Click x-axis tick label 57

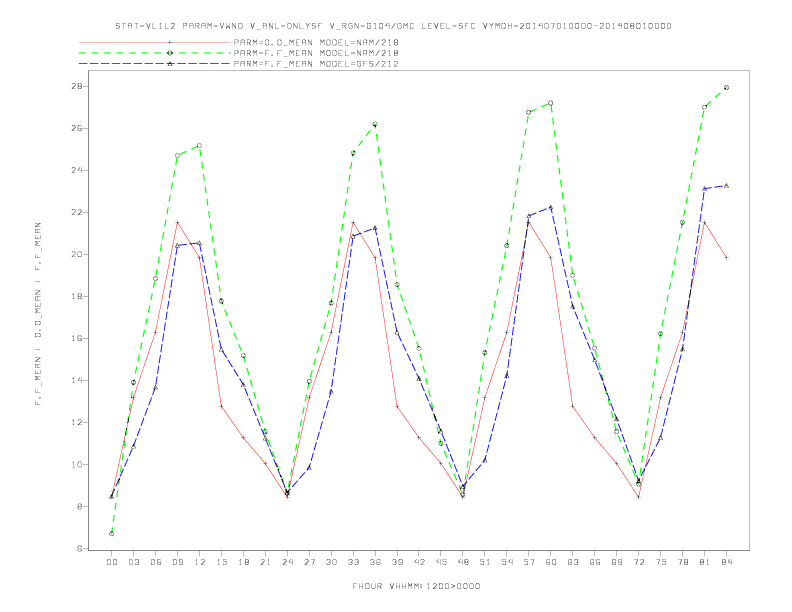(529, 562)
